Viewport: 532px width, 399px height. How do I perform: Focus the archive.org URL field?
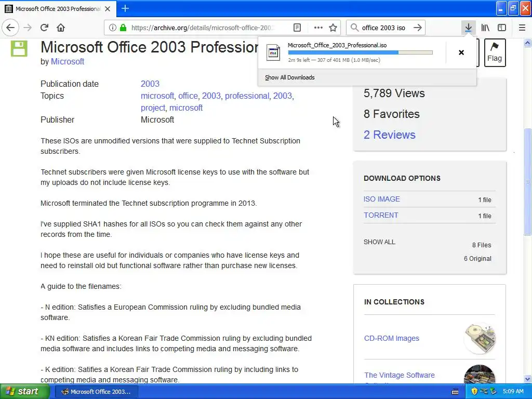coord(202,28)
